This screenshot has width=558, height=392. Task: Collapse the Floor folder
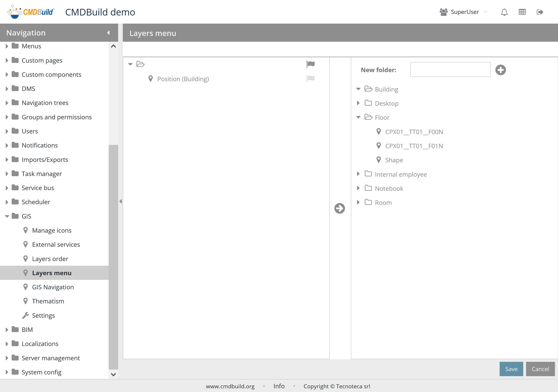[x=358, y=117]
